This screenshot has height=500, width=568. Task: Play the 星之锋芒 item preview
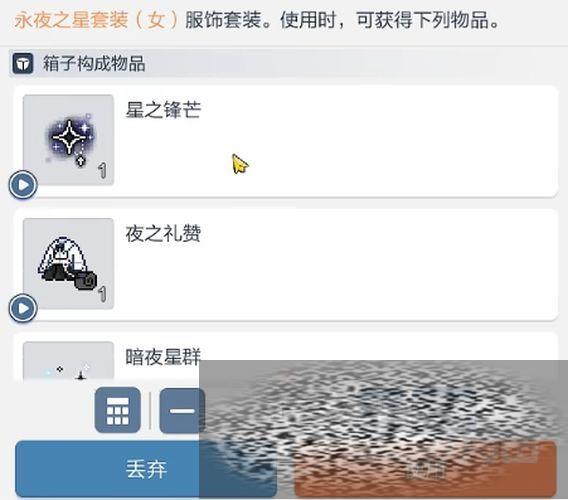pos(23,185)
